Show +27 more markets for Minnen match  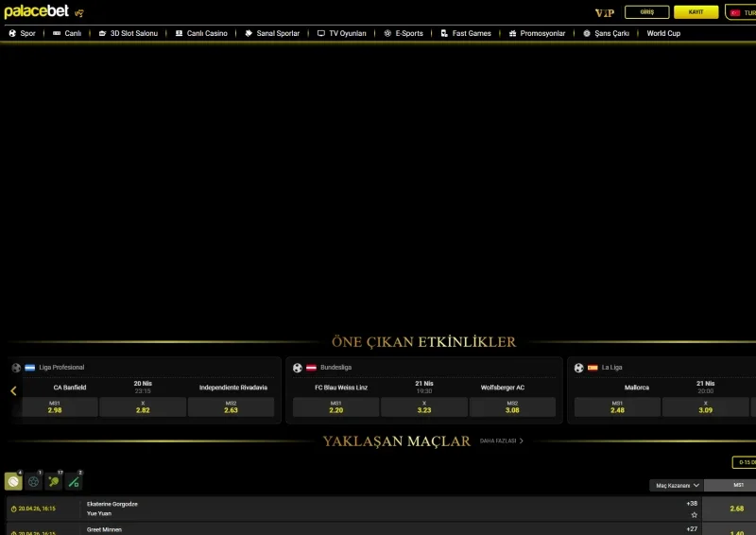coord(692,529)
